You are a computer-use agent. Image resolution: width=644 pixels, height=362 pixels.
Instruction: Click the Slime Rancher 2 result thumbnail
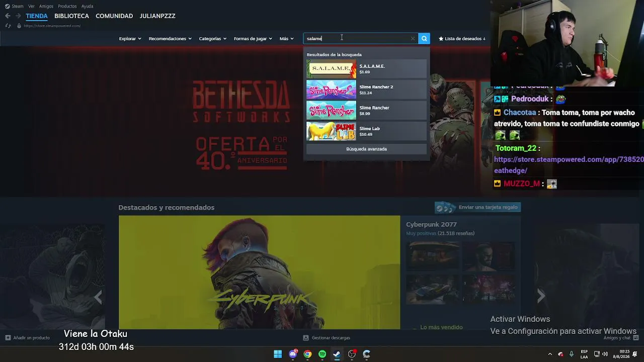click(x=331, y=89)
